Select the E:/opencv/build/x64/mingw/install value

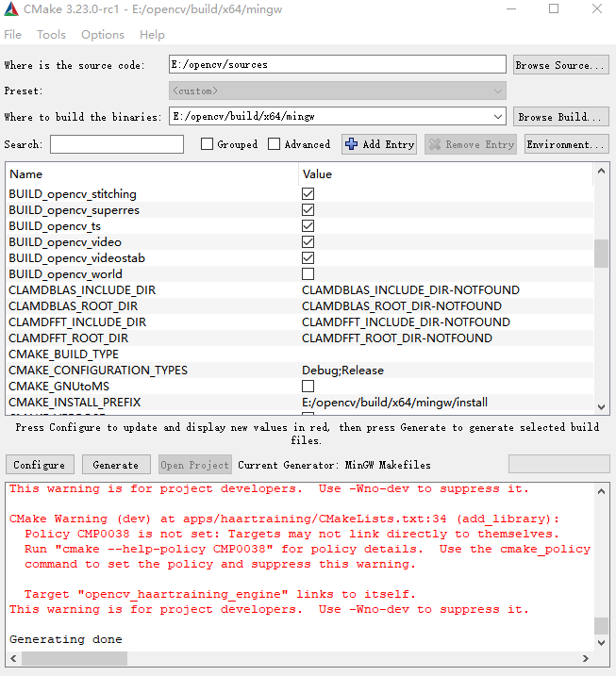[394, 403]
